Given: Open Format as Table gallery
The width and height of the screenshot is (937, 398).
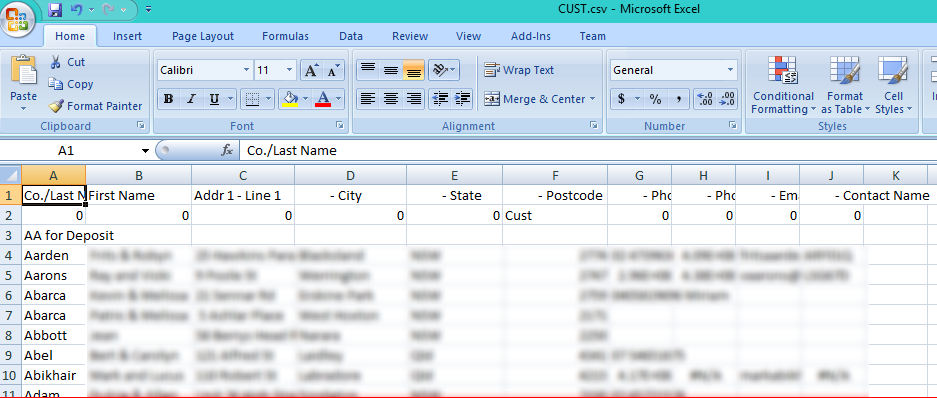Looking at the screenshot, I should [x=844, y=85].
